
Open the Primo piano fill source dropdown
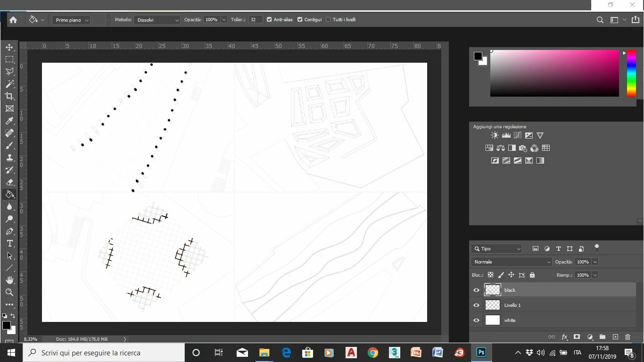[x=71, y=20]
